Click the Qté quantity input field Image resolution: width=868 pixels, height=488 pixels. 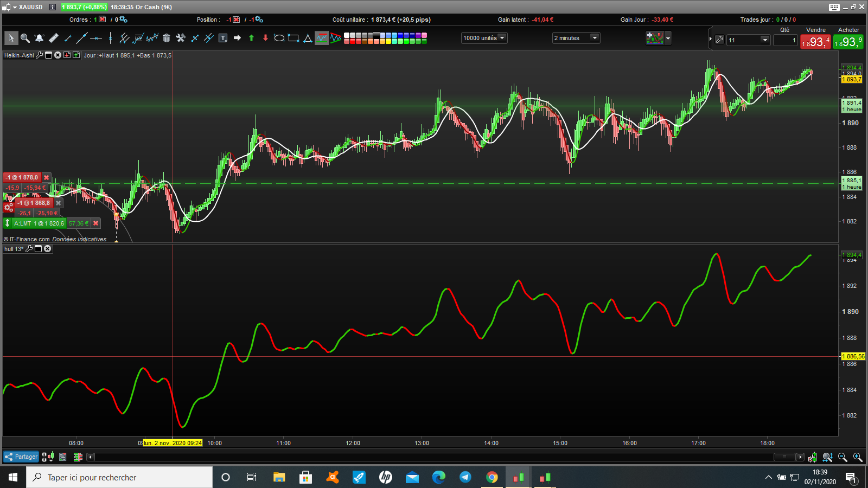tap(785, 40)
